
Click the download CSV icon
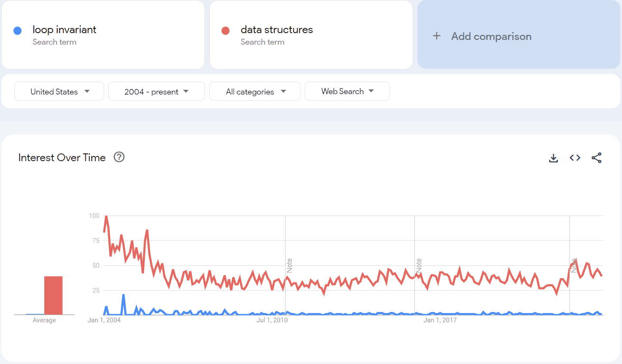(553, 158)
